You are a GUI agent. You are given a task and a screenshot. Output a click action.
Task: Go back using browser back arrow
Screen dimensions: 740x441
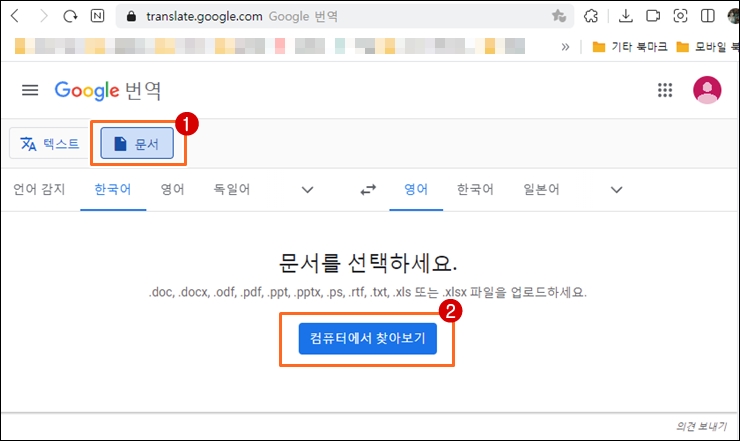coord(15,16)
